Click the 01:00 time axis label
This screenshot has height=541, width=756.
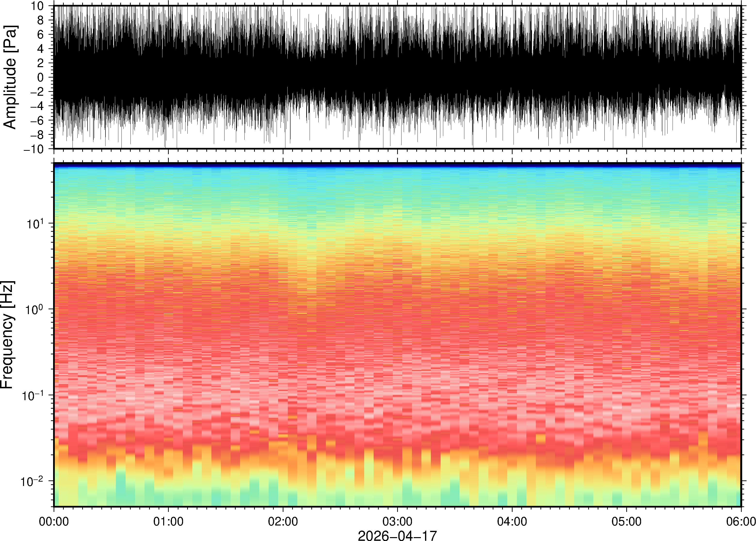[168, 521]
